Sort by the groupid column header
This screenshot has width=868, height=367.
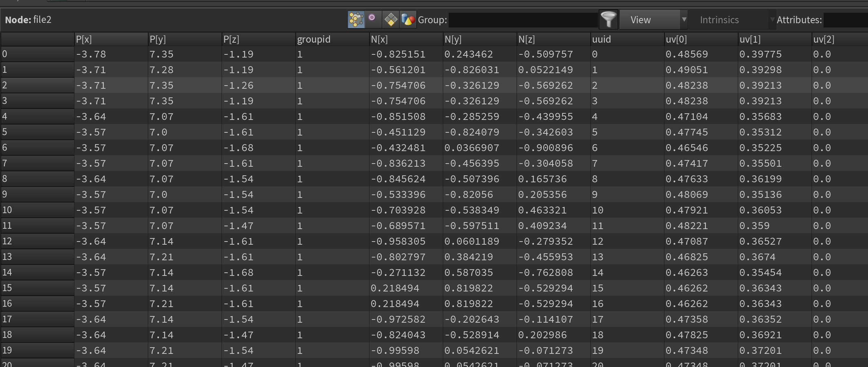332,39
